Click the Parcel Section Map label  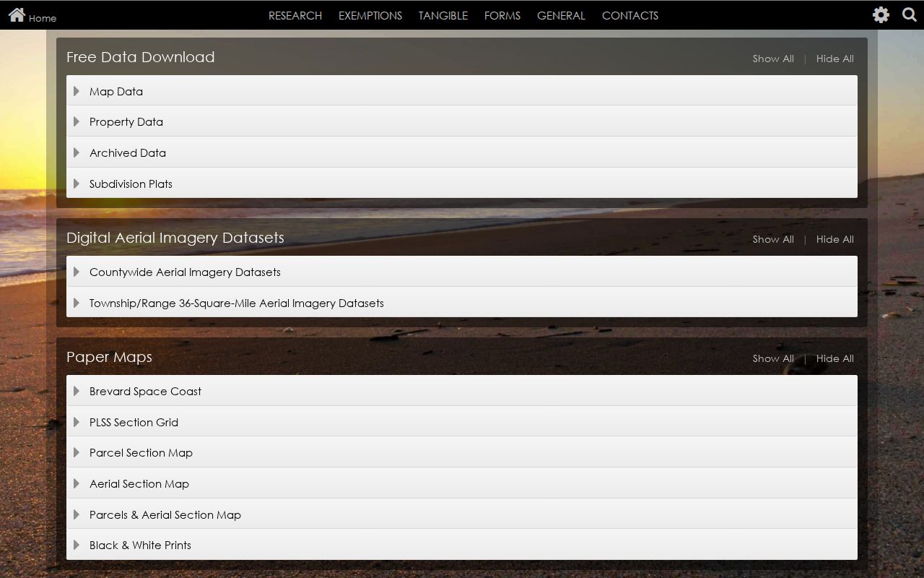[x=141, y=452]
